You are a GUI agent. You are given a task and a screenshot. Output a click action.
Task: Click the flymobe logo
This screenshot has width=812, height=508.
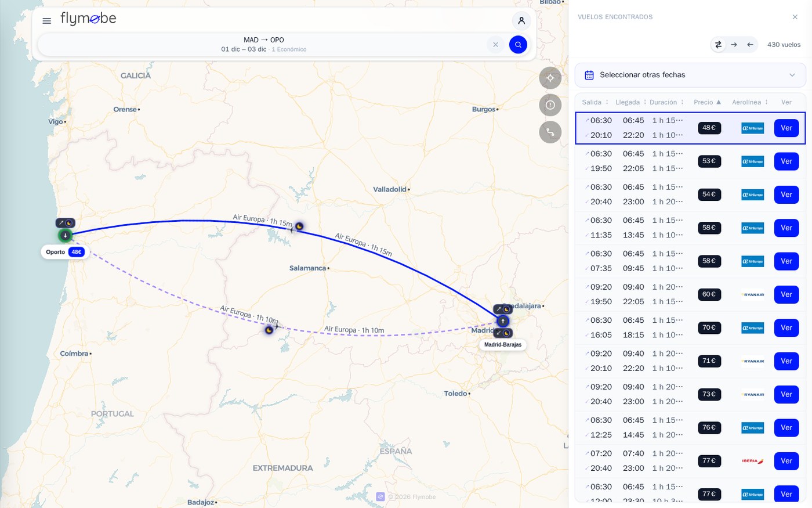[x=88, y=19]
